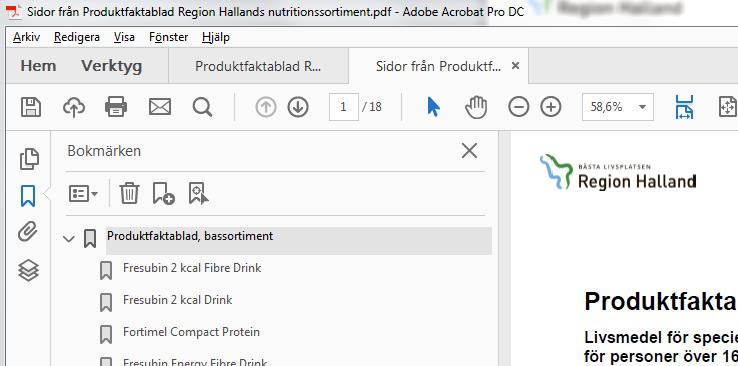Open the 58,6% zoom level dropdown

[618, 107]
